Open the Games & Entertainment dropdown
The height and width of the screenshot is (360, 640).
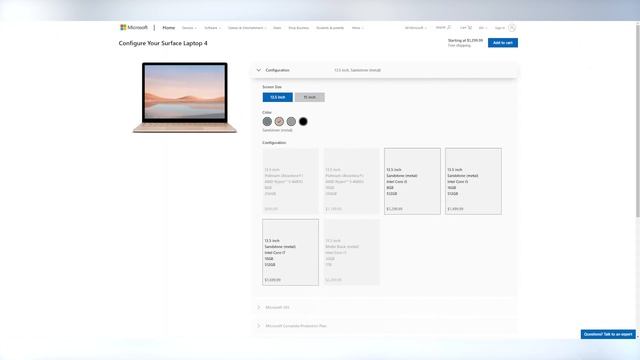pyautogui.click(x=247, y=28)
